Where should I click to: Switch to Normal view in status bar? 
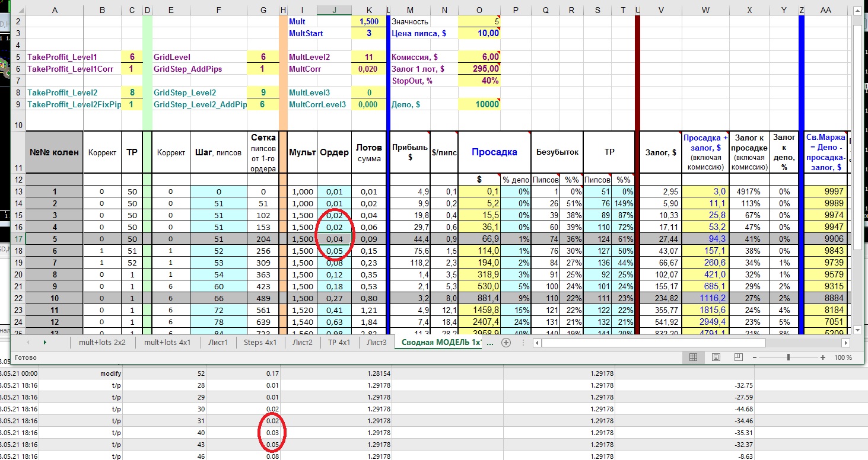692,357
